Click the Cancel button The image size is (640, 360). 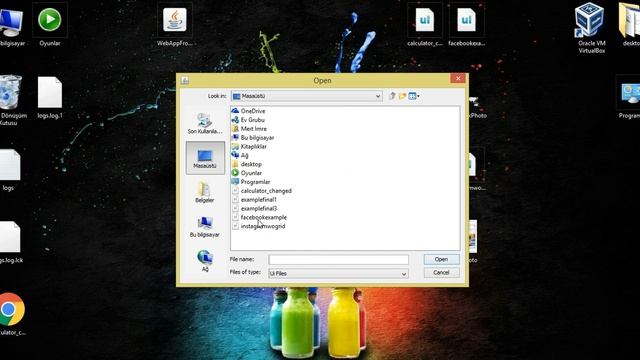[x=441, y=273]
